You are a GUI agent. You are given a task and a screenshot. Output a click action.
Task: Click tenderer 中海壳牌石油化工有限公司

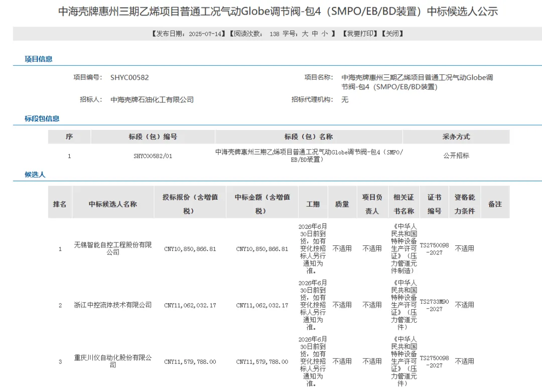[x=152, y=99]
